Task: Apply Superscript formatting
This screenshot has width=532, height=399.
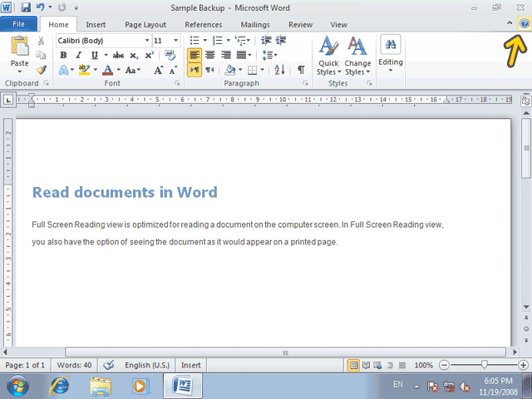Action: tap(150, 55)
